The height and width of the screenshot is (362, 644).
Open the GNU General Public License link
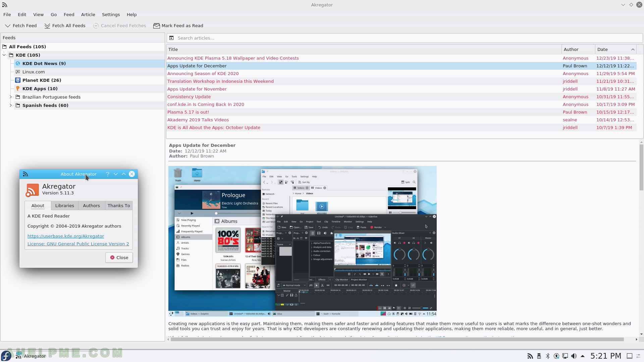[x=78, y=244]
